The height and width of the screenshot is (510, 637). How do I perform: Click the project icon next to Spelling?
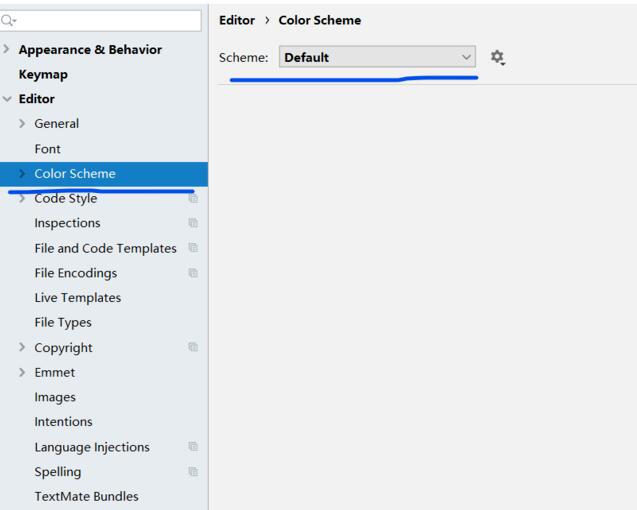point(193,472)
